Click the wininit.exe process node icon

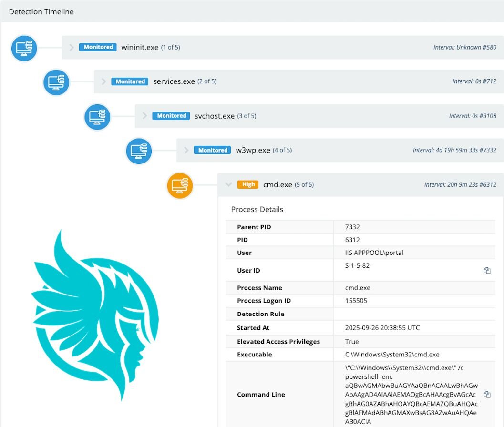[24, 48]
